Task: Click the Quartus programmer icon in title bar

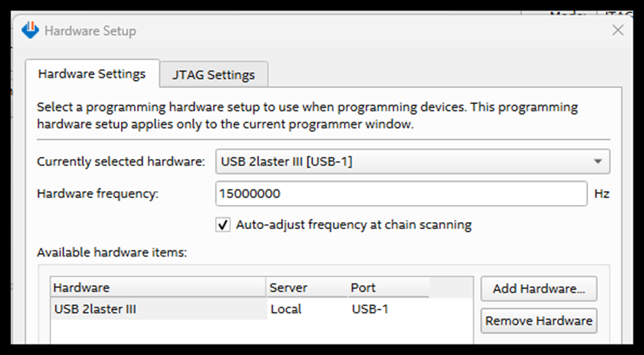Action: [x=30, y=30]
